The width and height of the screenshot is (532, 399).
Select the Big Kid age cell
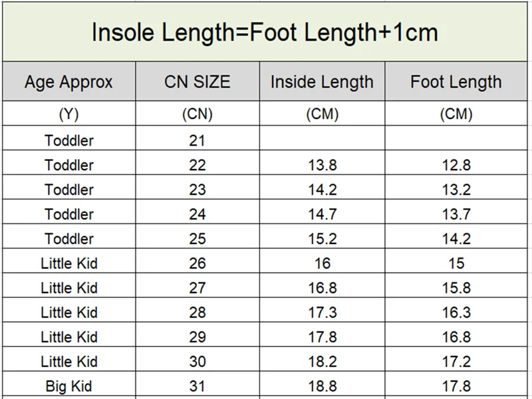point(68,386)
